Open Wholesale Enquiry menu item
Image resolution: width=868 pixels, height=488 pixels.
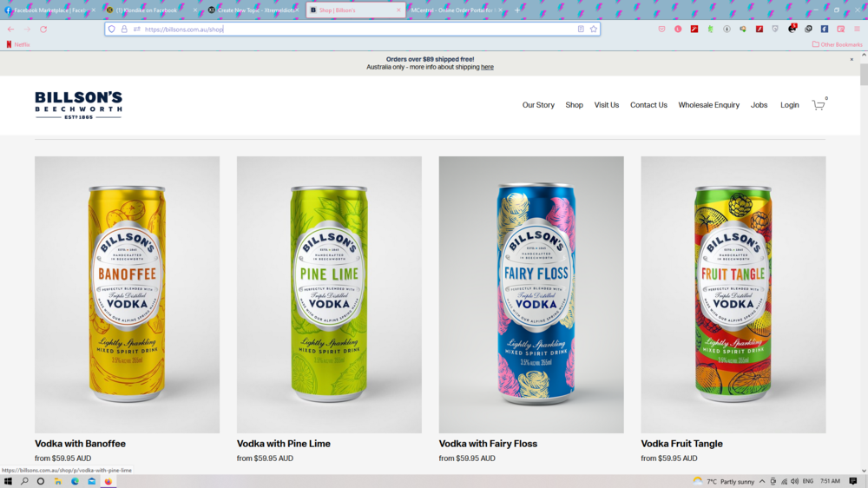708,105
